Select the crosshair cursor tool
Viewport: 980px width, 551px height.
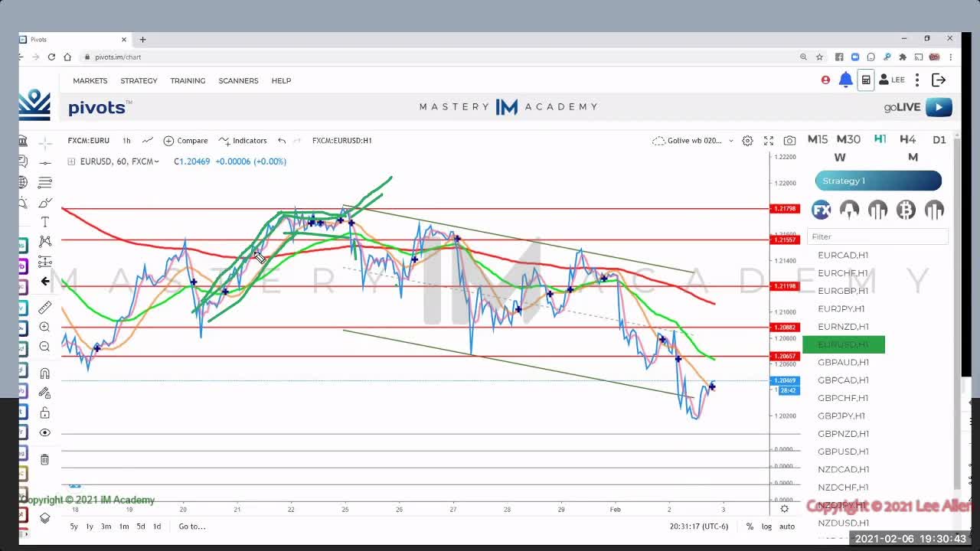tap(45, 142)
